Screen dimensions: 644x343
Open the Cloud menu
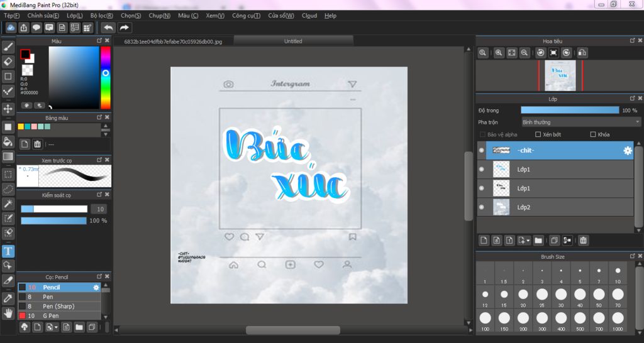pos(309,16)
